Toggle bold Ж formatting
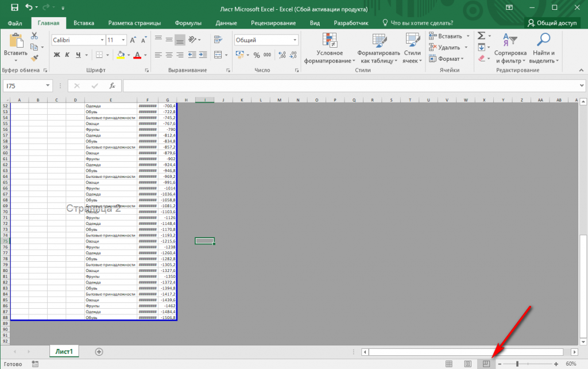 [x=57, y=55]
